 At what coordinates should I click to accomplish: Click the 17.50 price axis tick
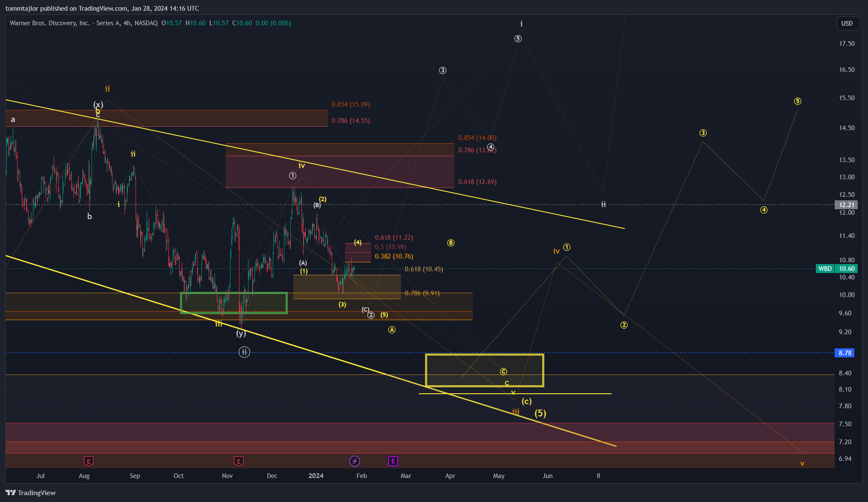tap(847, 44)
